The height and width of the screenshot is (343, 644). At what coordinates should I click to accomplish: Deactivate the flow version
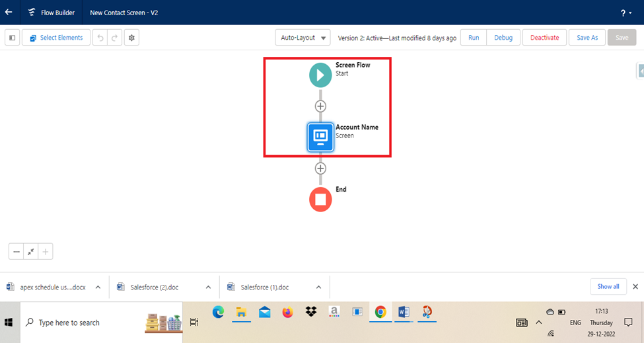pos(545,38)
